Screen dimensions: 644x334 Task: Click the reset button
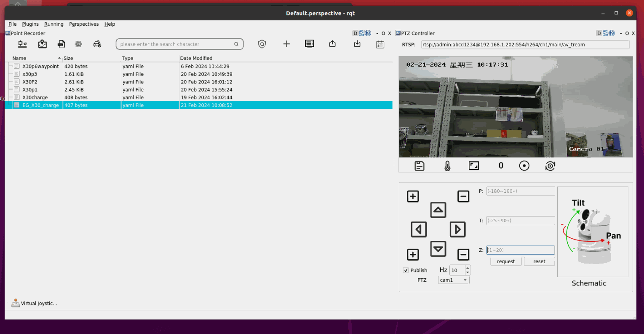tap(539, 261)
